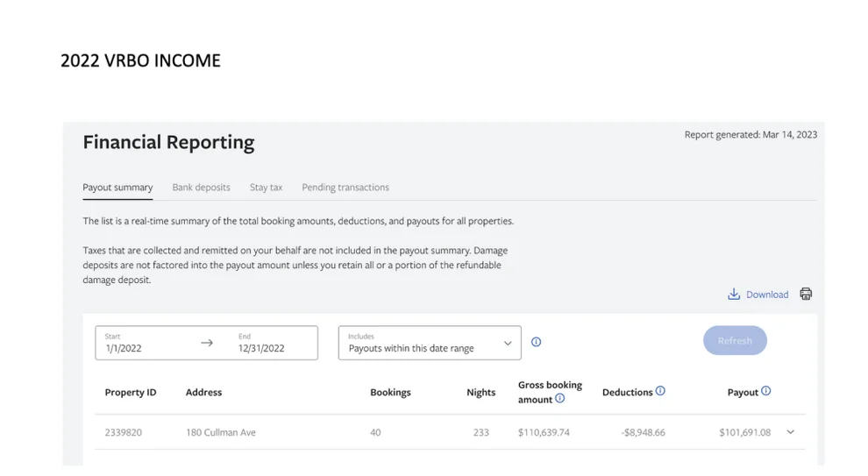Click the printer icon
The height and width of the screenshot is (476, 868).
(806, 294)
